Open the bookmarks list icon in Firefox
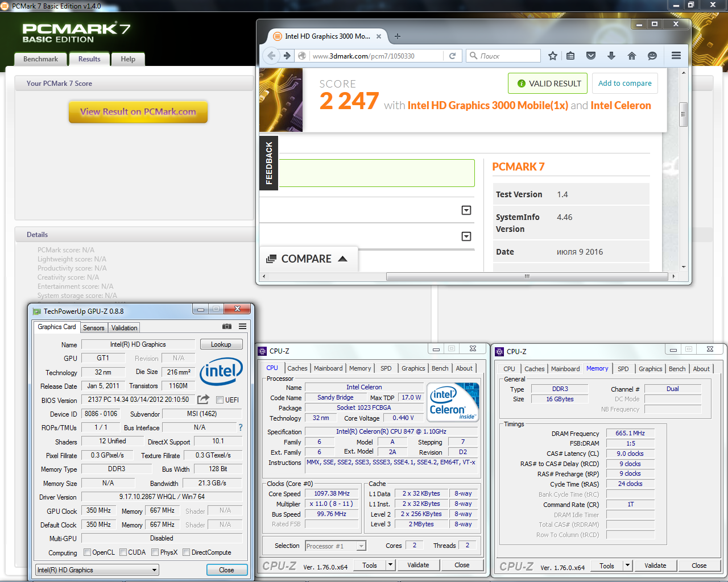 coord(570,56)
